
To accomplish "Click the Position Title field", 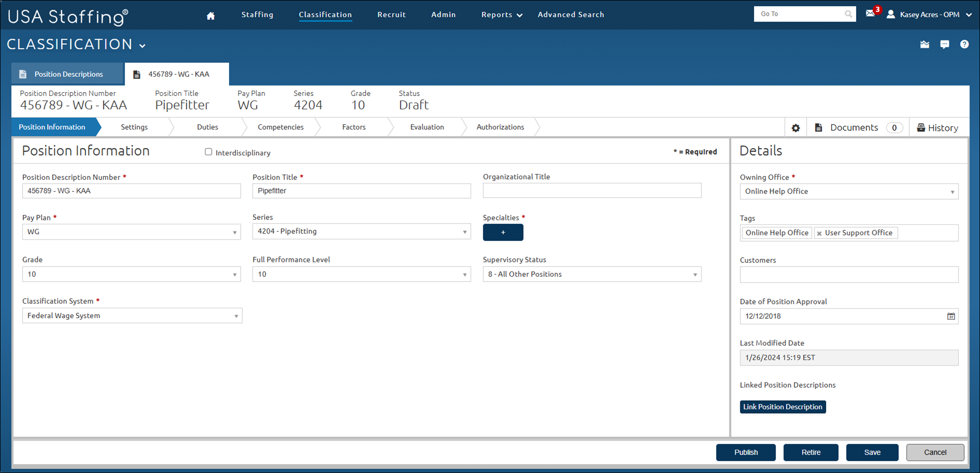I will (361, 191).
